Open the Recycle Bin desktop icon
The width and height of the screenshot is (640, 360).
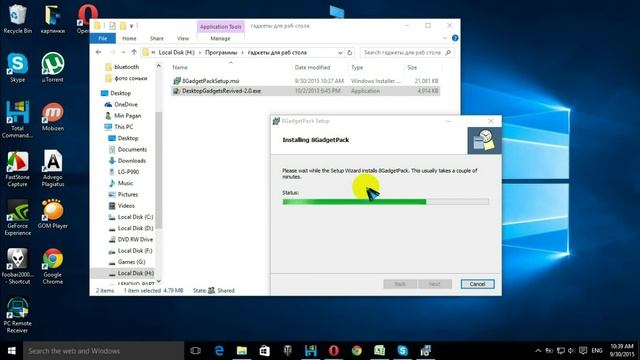(17, 18)
